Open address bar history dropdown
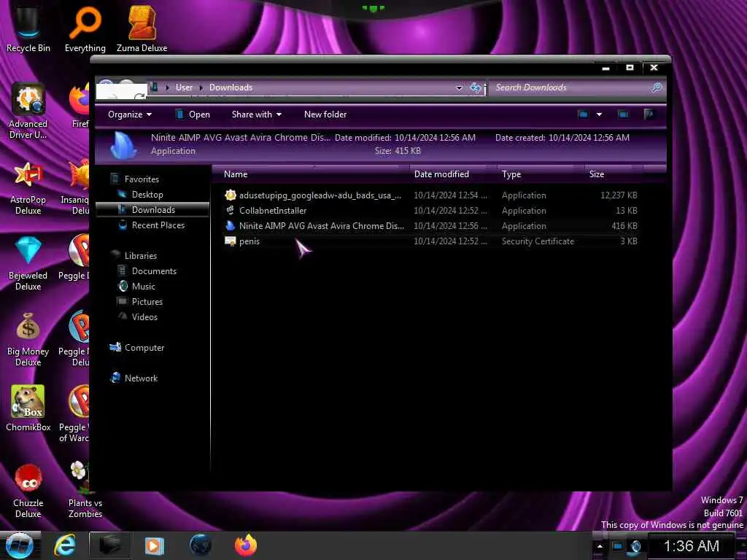Screen dimensions: 747x560 click(460, 87)
